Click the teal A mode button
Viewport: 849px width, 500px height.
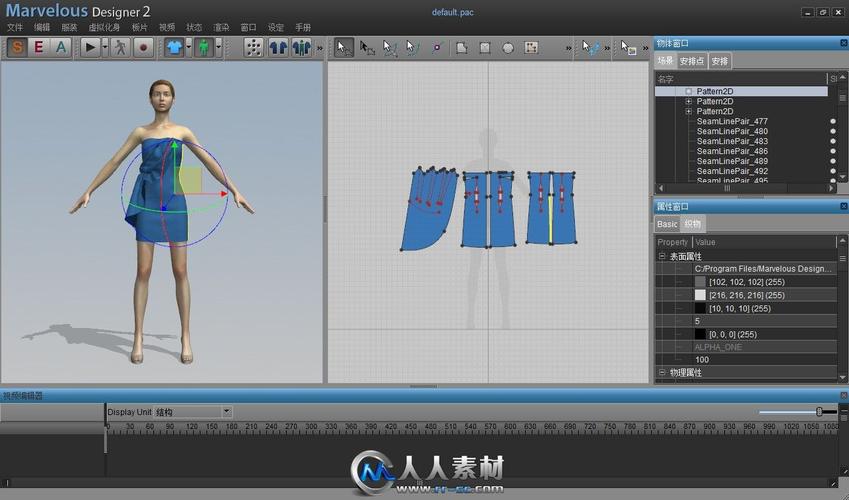click(61, 48)
